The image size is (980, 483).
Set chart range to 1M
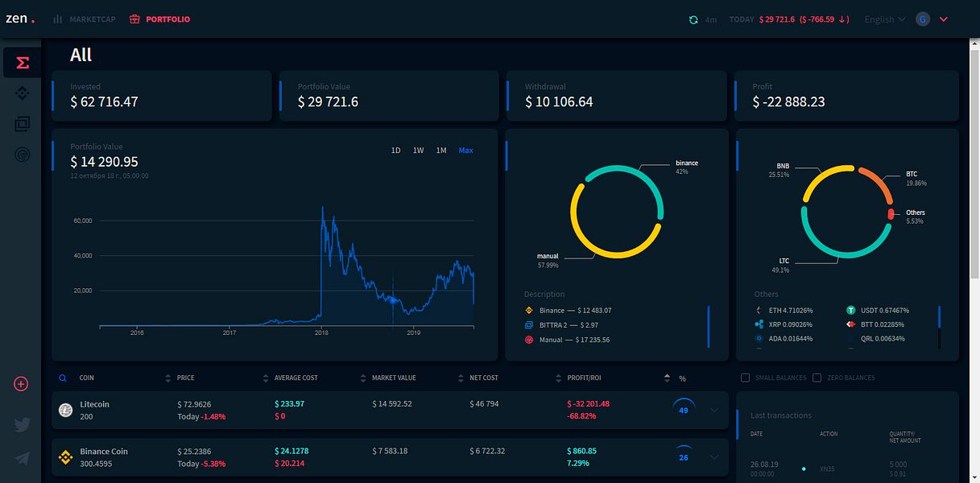coord(441,151)
